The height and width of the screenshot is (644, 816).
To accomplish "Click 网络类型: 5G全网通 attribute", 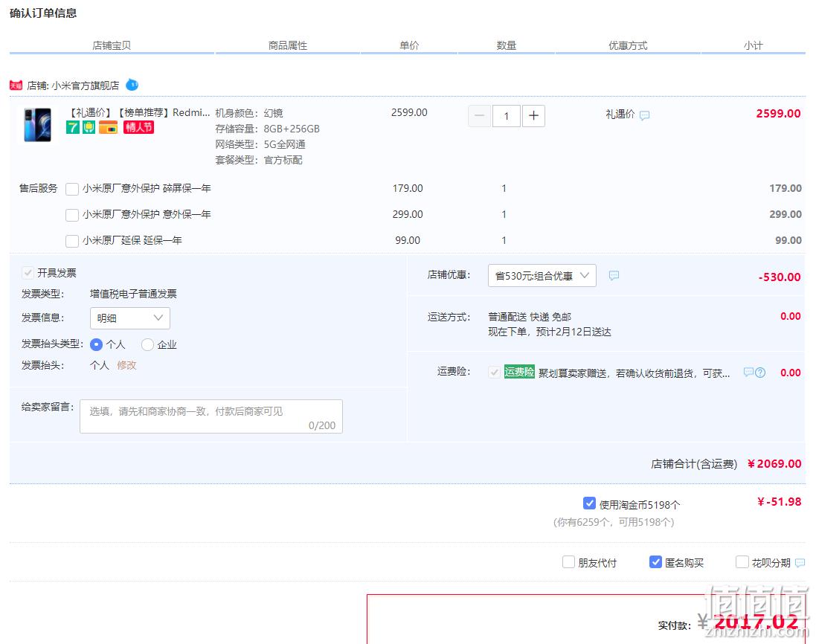I will tap(260, 144).
